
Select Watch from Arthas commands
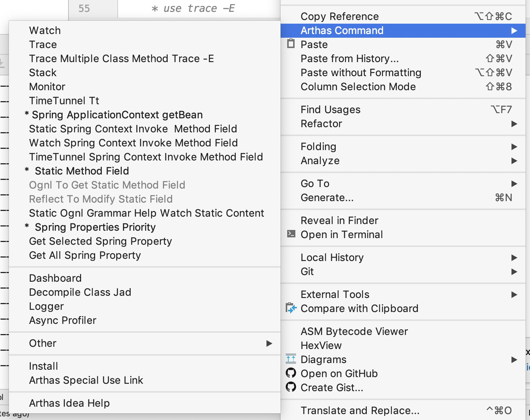pos(45,31)
